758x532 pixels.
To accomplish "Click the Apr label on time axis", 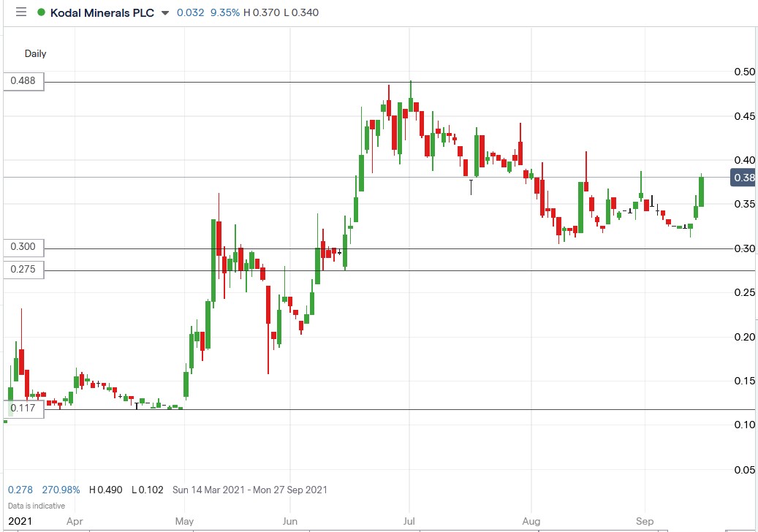I will point(75,521).
